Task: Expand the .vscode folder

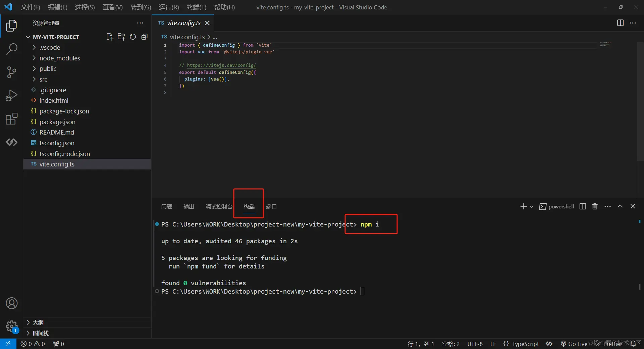Action: pyautogui.click(x=87, y=47)
